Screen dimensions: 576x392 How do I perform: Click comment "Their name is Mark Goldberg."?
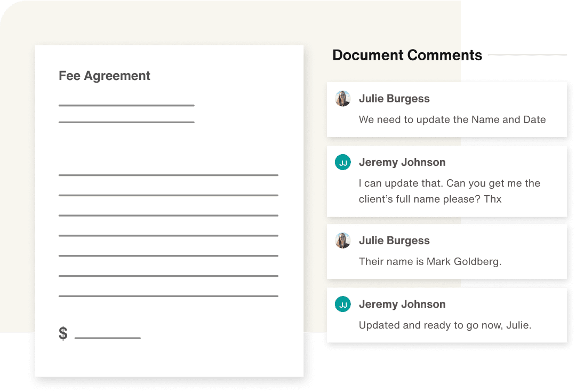pyautogui.click(x=430, y=261)
